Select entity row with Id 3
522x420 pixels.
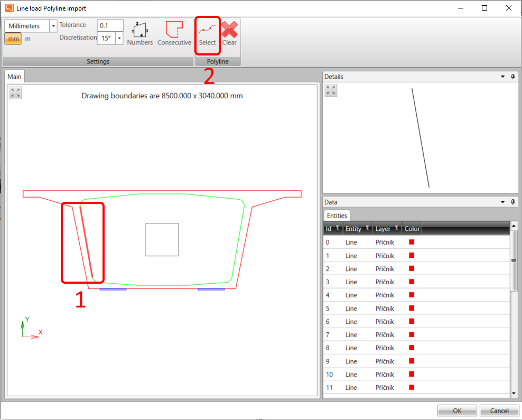[416, 282]
